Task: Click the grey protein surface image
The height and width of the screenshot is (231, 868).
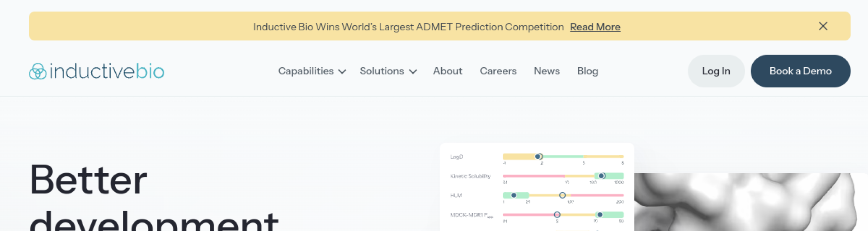Action: coord(746,202)
